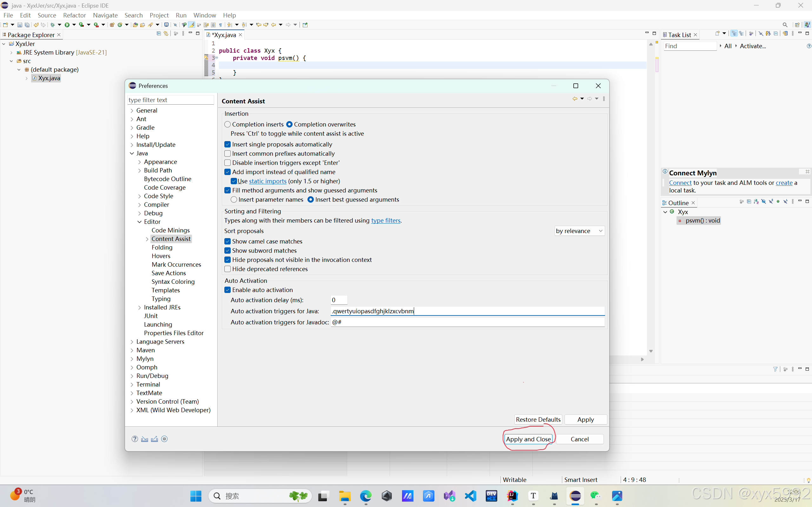Expand the Code Style tree node
812x507 pixels.
(140, 196)
